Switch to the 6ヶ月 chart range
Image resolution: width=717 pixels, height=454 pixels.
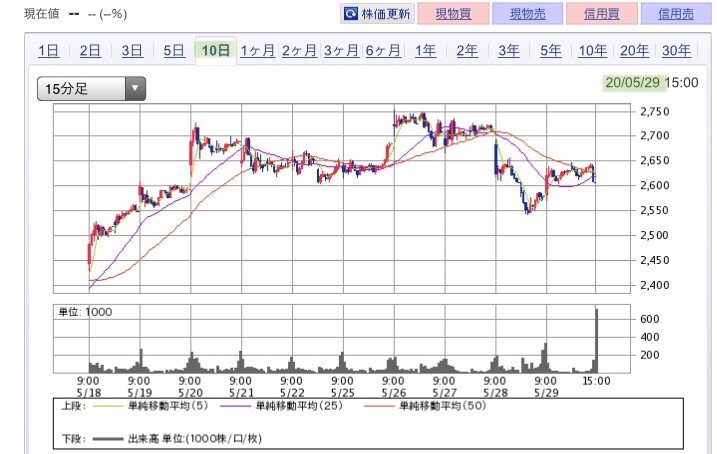click(383, 50)
